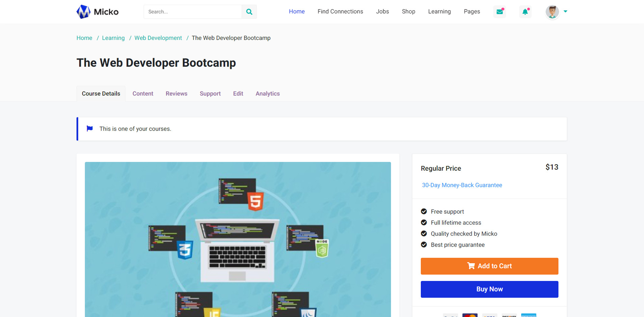Click the check icon beside Free support
The width and height of the screenshot is (644, 317).
coord(424,211)
